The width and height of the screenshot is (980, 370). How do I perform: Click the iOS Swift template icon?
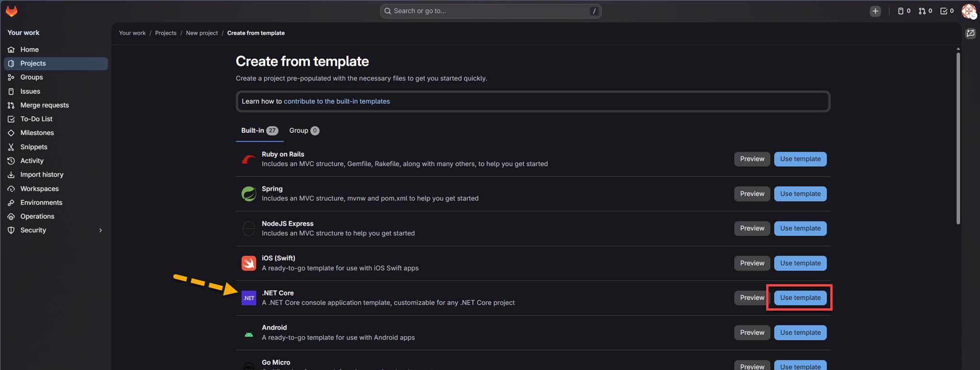tap(249, 263)
